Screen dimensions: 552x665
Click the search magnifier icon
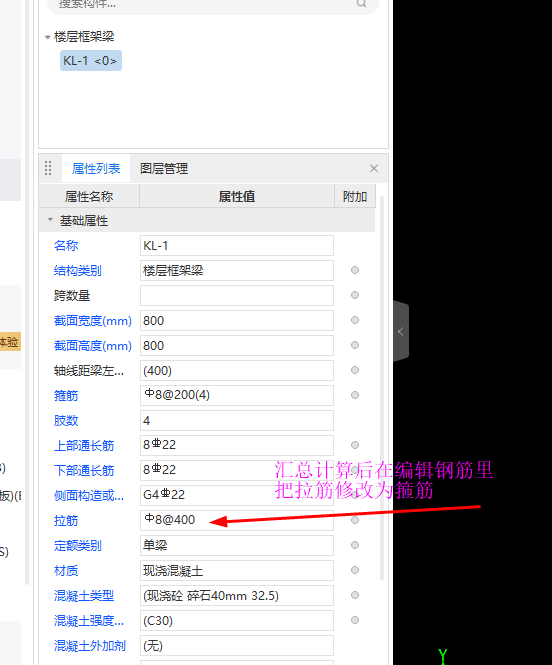pos(361,3)
